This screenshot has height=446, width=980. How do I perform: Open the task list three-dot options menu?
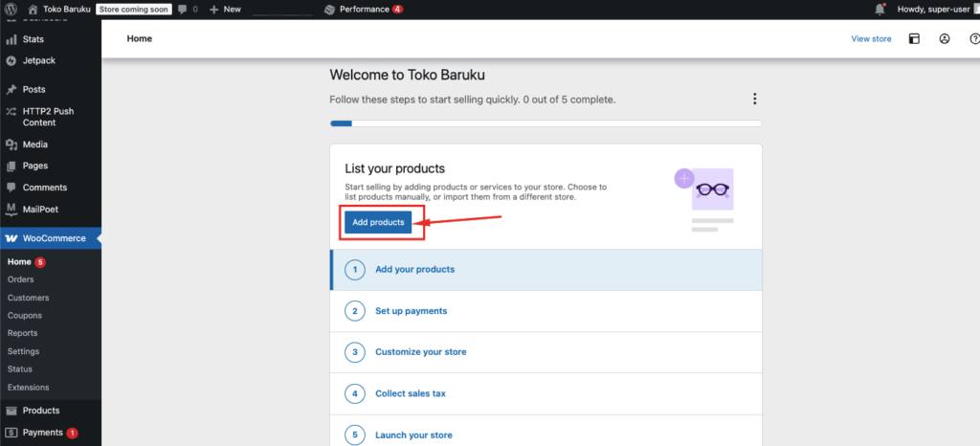[755, 99]
